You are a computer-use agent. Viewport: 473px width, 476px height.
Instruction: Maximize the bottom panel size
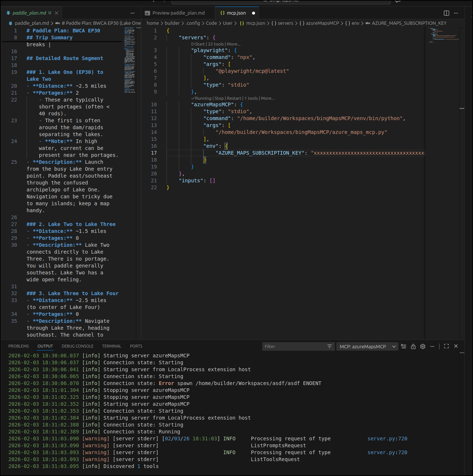(446, 346)
